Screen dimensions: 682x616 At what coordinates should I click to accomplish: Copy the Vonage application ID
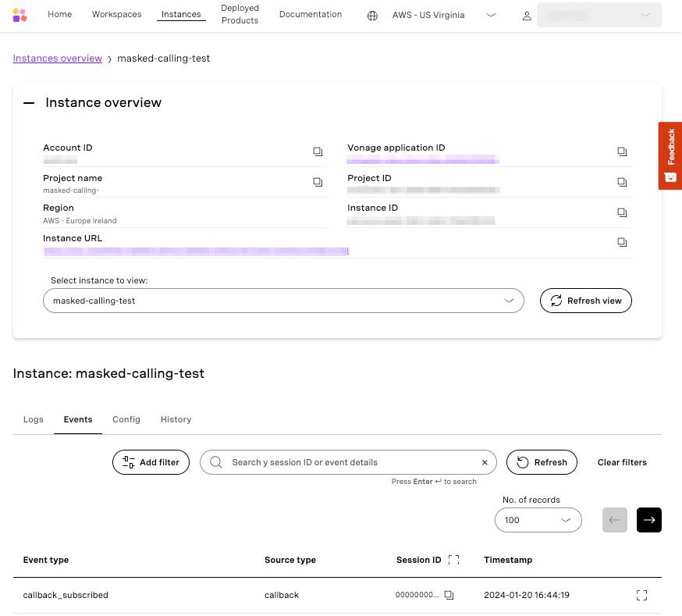click(x=622, y=151)
